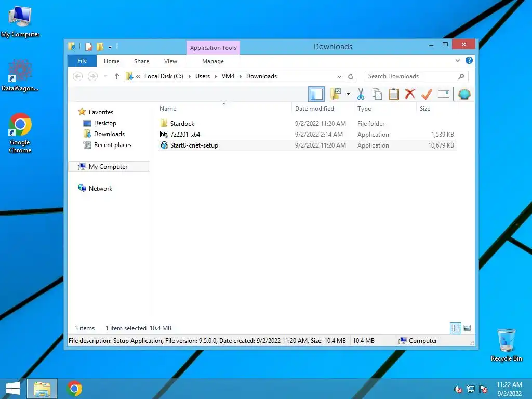Image resolution: width=532 pixels, height=399 pixels.
Task: Click the New Folder quick access icon
Action: click(x=100, y=46)
